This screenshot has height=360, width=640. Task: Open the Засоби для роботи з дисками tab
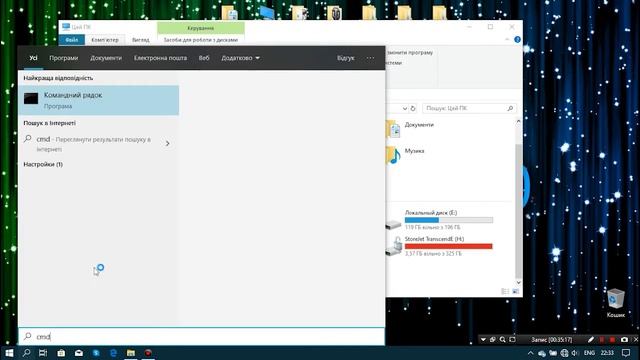pyautogui.click(x=200, y=40)
